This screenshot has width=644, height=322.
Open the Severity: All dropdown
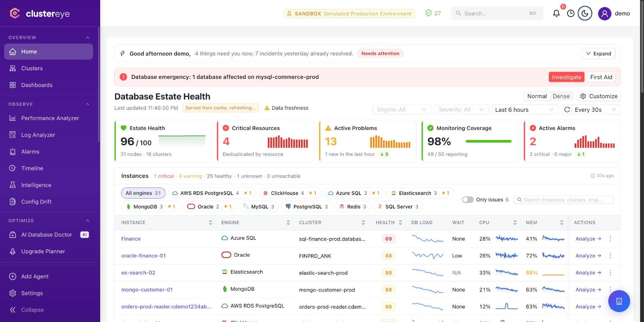(x=461, y=109)
